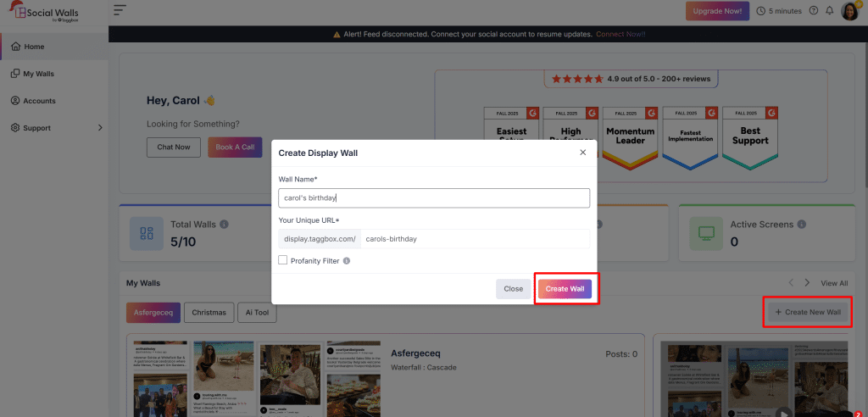Click the Upgrade Now button
The height and width of the screenshot is (417, 868).
[x=717, y=11]
